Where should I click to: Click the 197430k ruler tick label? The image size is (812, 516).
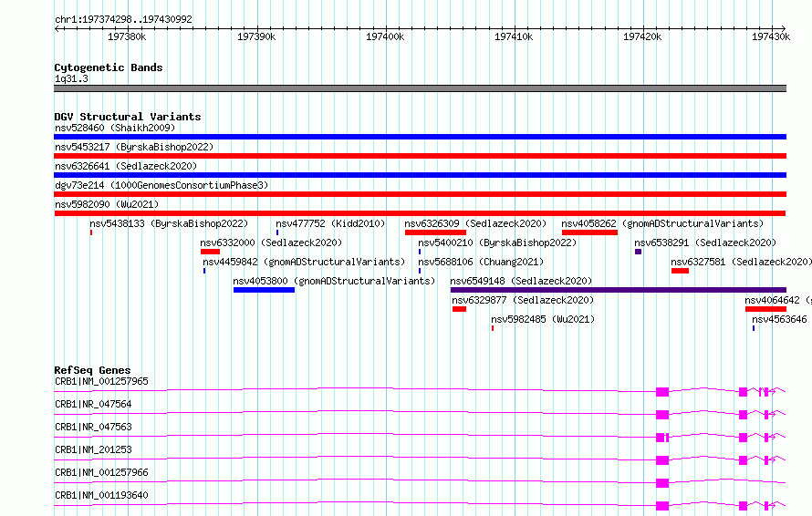coord(771,36)
